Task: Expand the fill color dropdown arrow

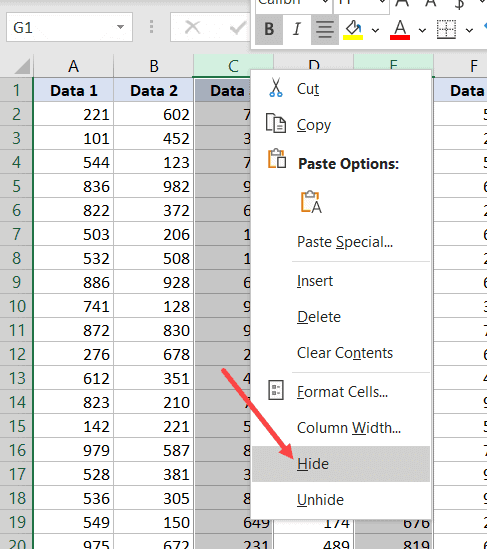Action: coord(375,30)
